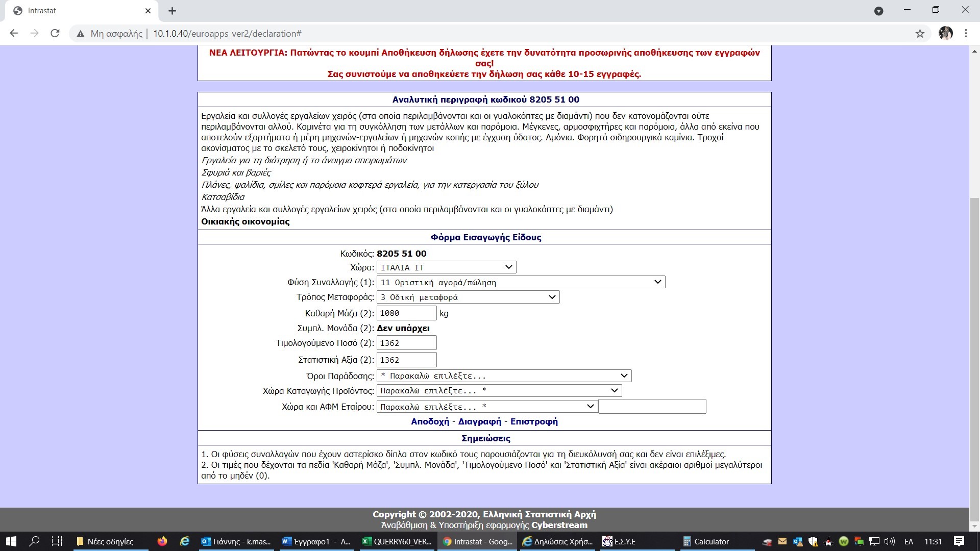Select the Intrastat browser tab

(x=77, y=11)
